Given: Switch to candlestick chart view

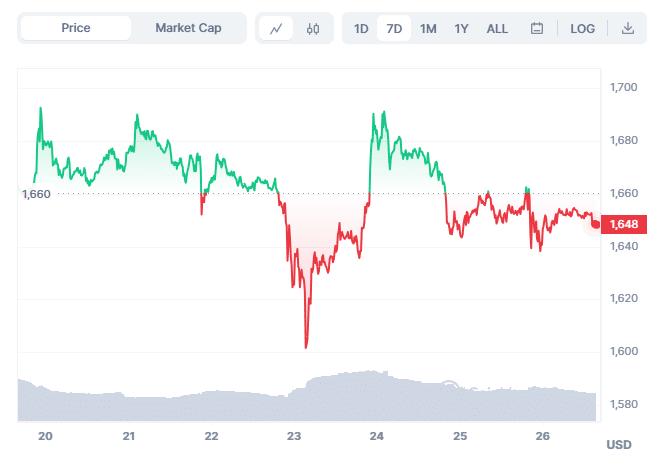Looking at the screenshot, I should (x=312, y=29).
